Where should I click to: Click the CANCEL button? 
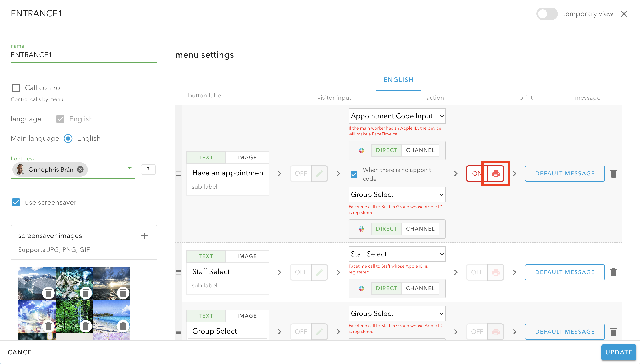(22, 352)
